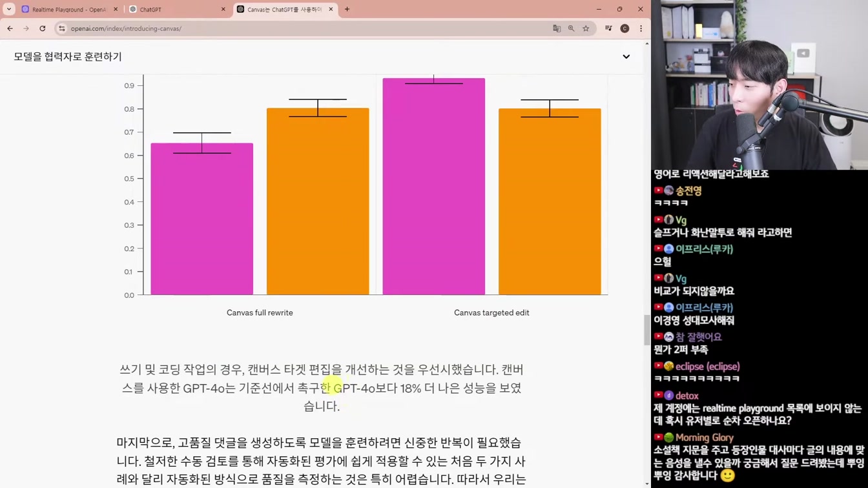The image size is (868, 488).
Task: Click YouTube icon beside 송전영
Action: click(x=658, y=190)
